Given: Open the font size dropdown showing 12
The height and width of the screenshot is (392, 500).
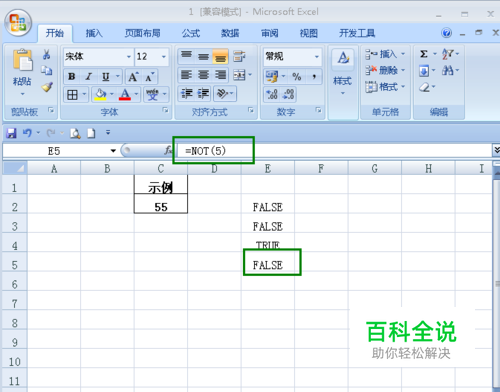Looking at the screenshot, I should tap(164, 56).
